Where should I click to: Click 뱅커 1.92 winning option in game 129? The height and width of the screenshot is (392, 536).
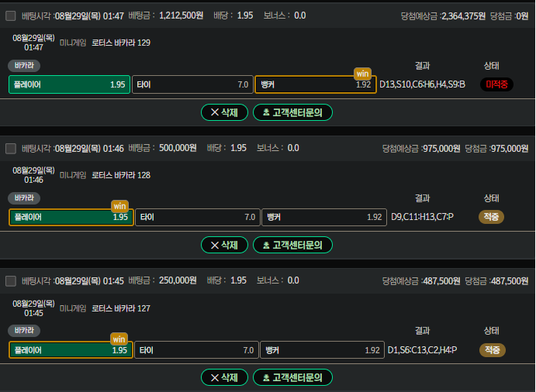316,84
